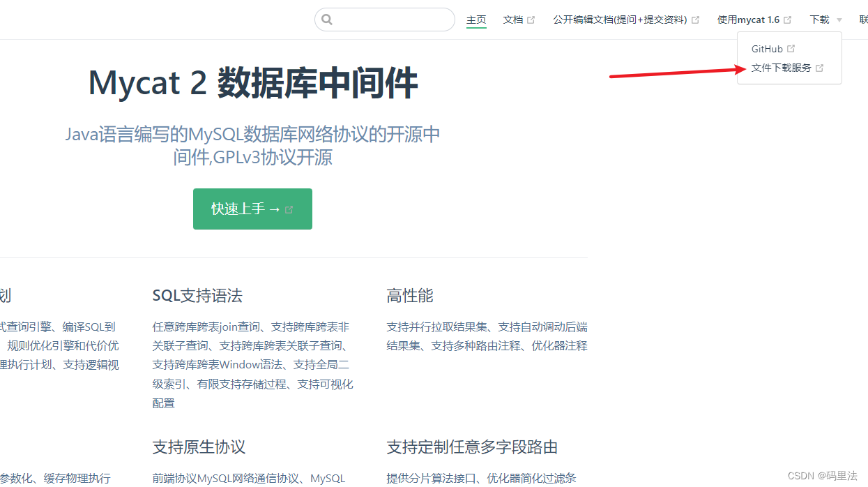868x487 pixels.
Task: Open the 文档 navigation item
Action: pos(514,19)
